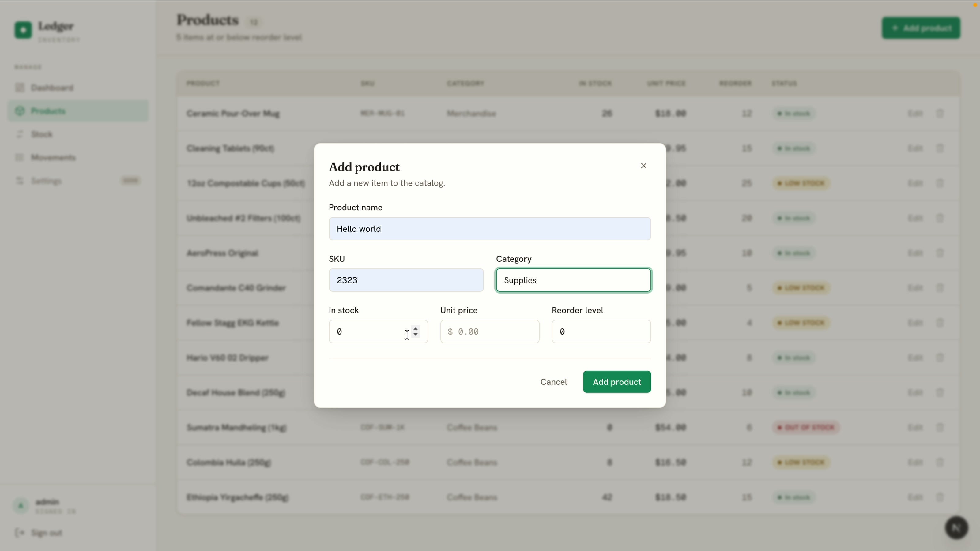Viewport: 980px width, 551px height.
Task: Click the Settings sidebar icon
Action: (x=20, y=181)
